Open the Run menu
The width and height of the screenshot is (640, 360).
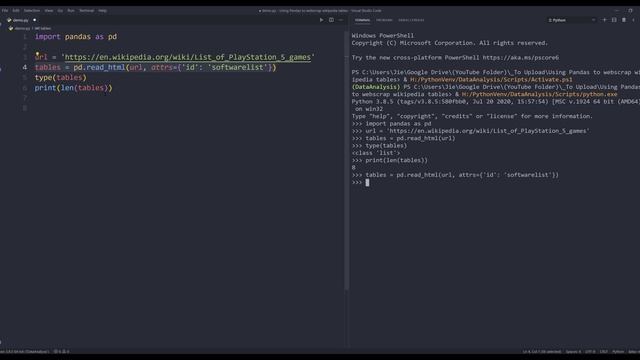tap(71, 11)
